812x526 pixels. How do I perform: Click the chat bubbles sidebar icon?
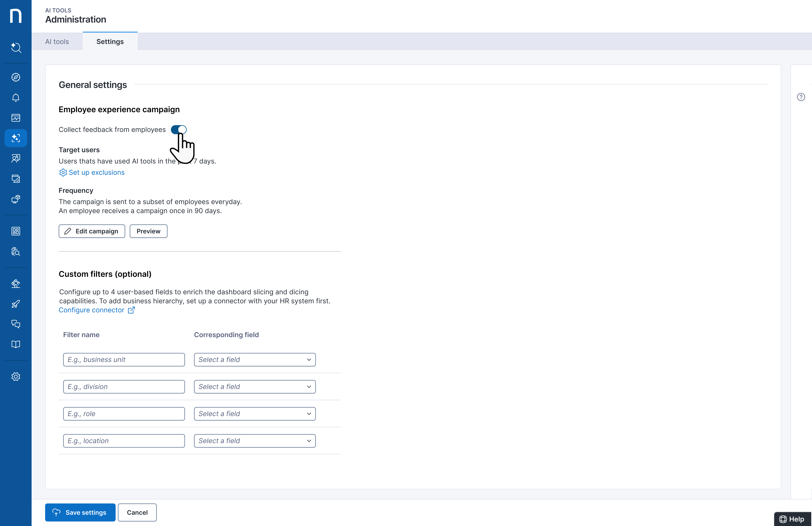tap(16, 324)
